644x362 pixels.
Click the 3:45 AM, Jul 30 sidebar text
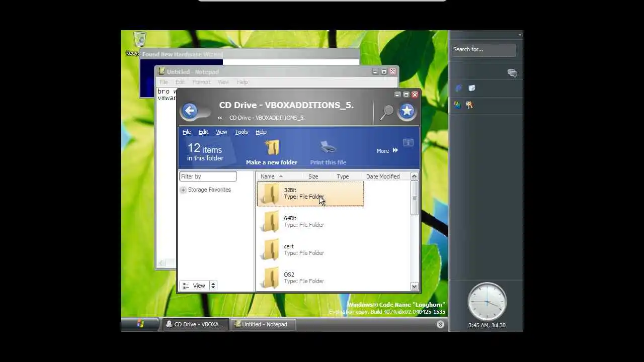pos(487,325)
